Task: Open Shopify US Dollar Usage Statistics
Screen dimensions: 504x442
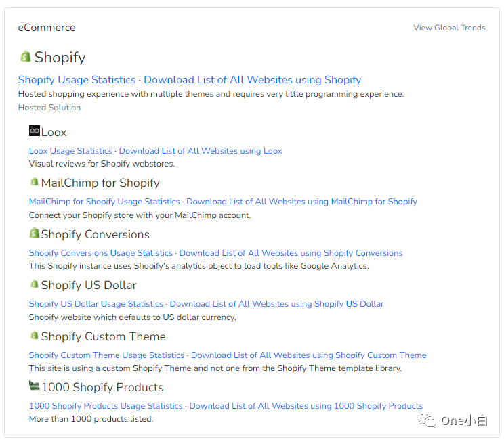Action: (x=96, y=304)
